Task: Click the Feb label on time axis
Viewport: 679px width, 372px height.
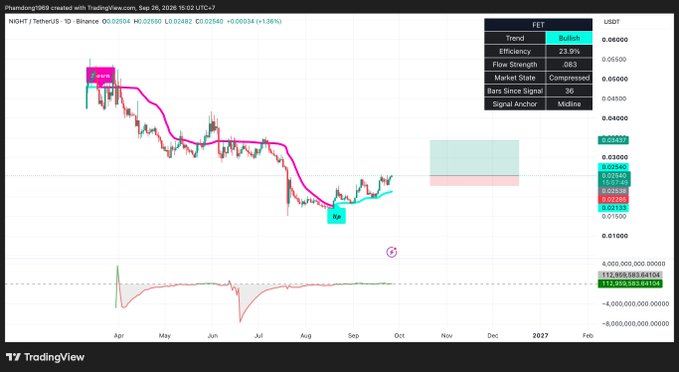Action: (x=588, y=336)
